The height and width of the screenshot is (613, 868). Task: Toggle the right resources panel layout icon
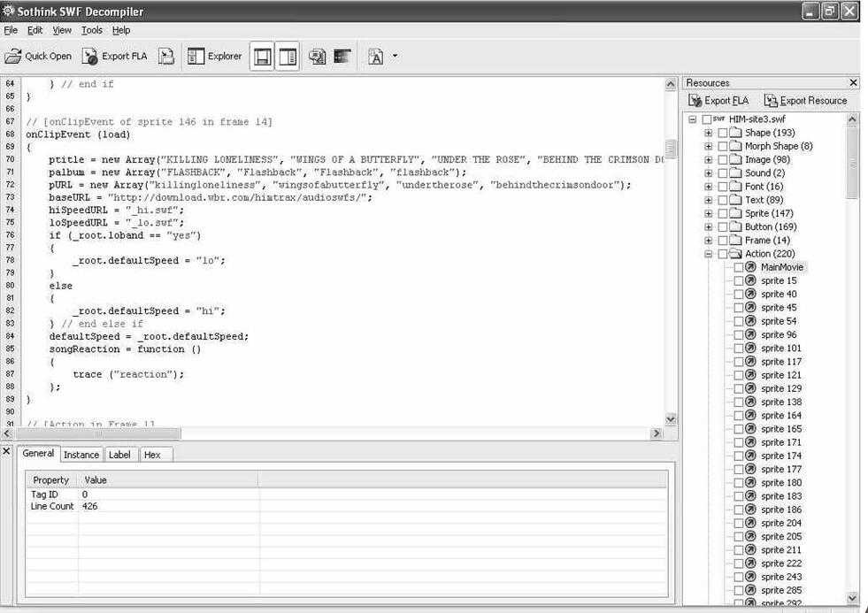pos(287,57)
